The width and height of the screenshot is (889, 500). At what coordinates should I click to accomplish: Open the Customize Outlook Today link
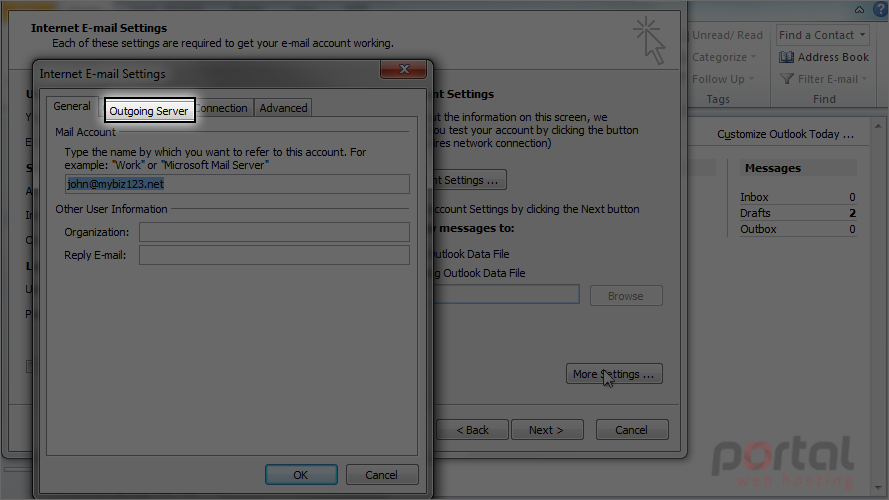785,134
